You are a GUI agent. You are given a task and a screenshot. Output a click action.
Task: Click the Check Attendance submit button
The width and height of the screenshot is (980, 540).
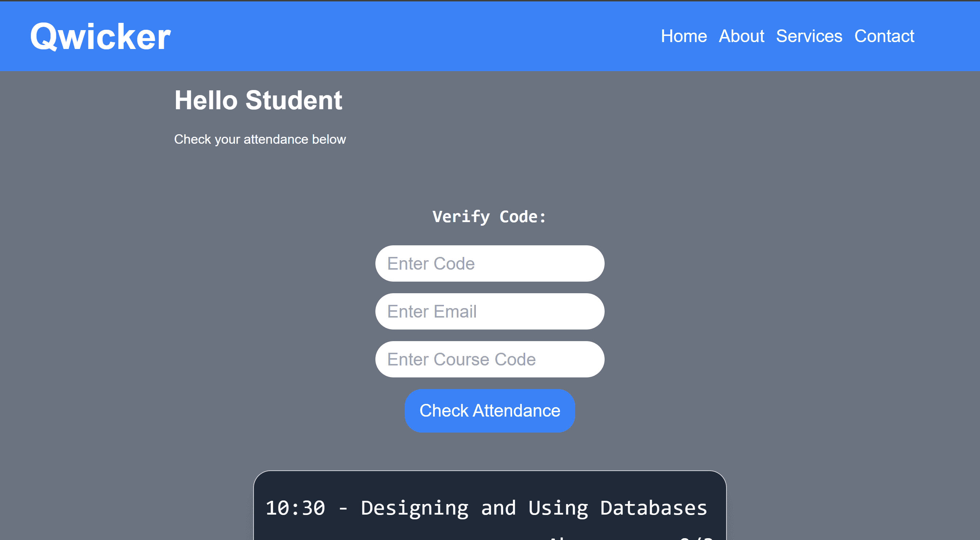point(490,411)
